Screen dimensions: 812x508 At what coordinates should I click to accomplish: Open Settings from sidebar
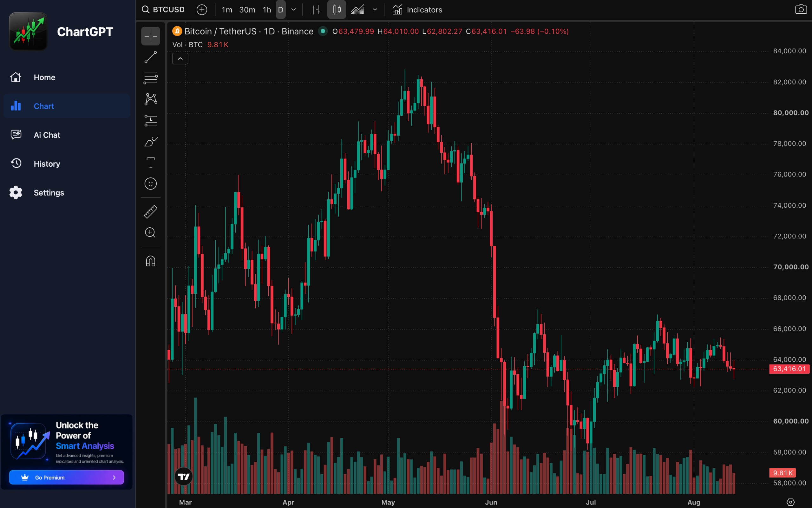click(67, 193)
